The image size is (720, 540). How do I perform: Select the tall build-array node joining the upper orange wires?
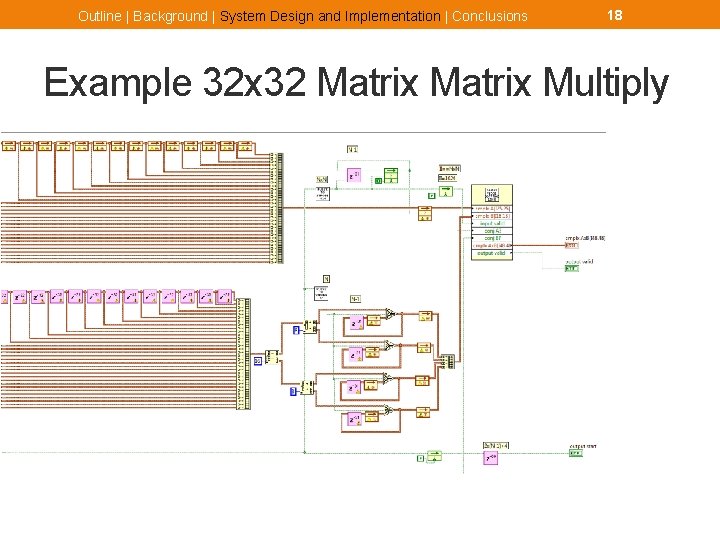[277, 208]
